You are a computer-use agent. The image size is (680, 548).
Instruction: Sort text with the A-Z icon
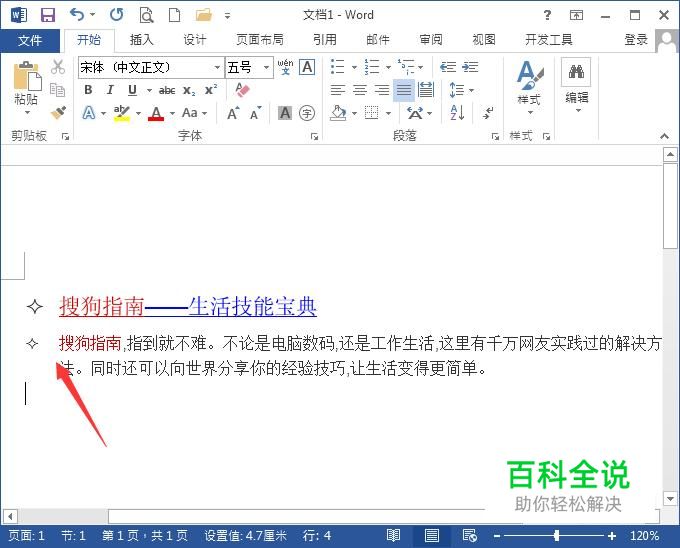[x=458, y=113]
